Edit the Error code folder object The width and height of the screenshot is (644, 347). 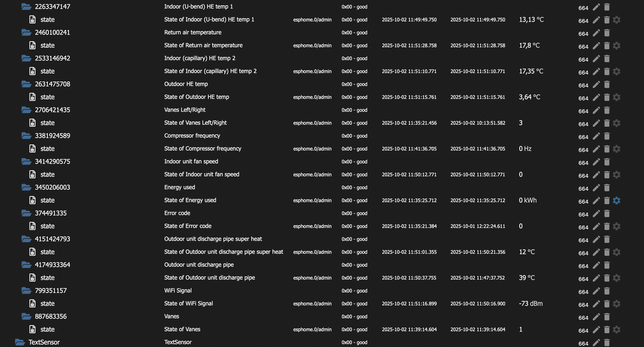(596, 213)
